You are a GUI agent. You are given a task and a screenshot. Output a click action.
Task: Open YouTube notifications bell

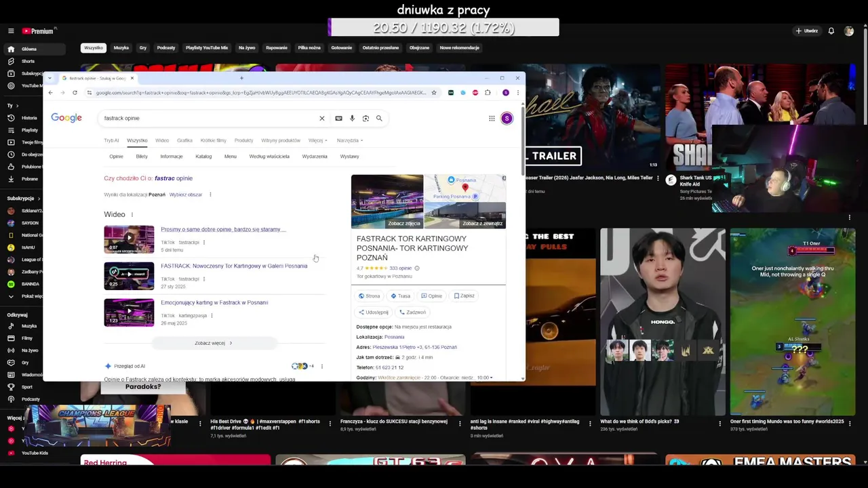click(831, 31)
